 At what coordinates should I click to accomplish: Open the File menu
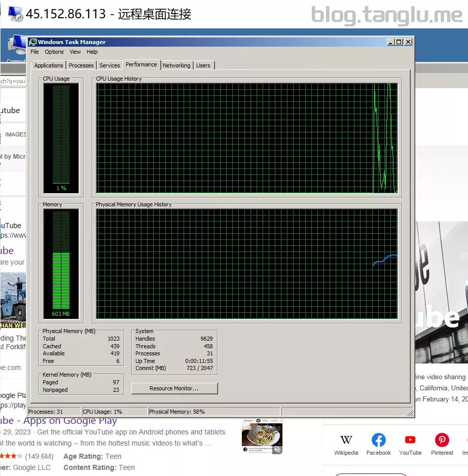[34, 52]
